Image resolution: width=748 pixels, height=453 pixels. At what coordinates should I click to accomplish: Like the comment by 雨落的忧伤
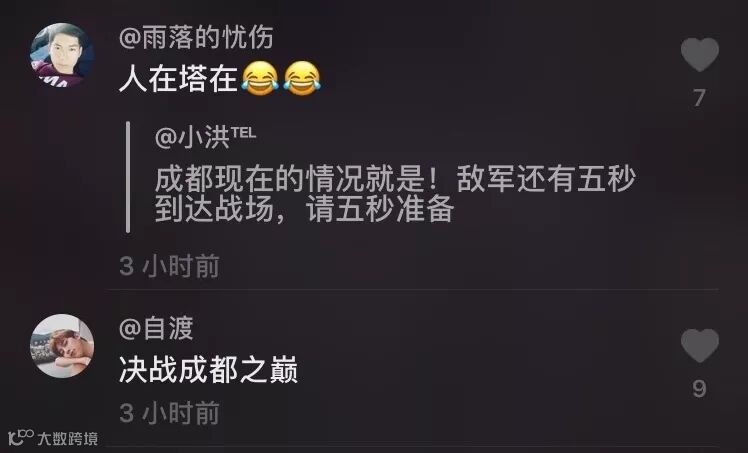699,54
